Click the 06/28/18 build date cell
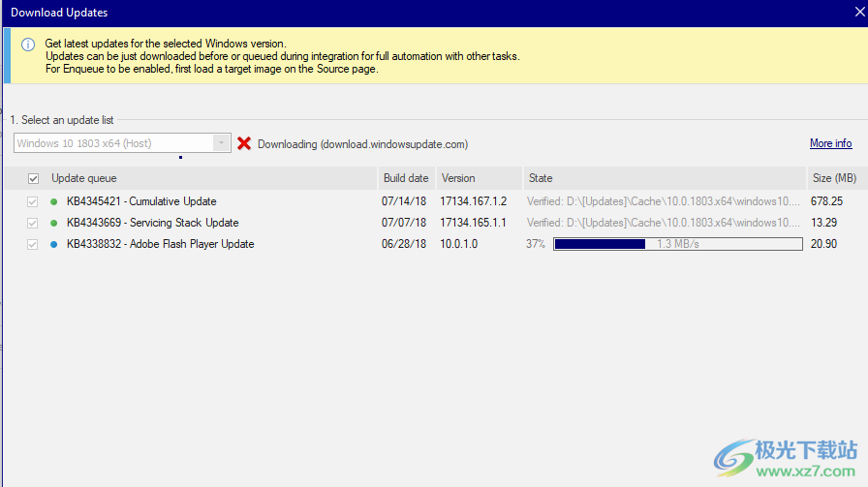868x487 pixels. [404, 244]
